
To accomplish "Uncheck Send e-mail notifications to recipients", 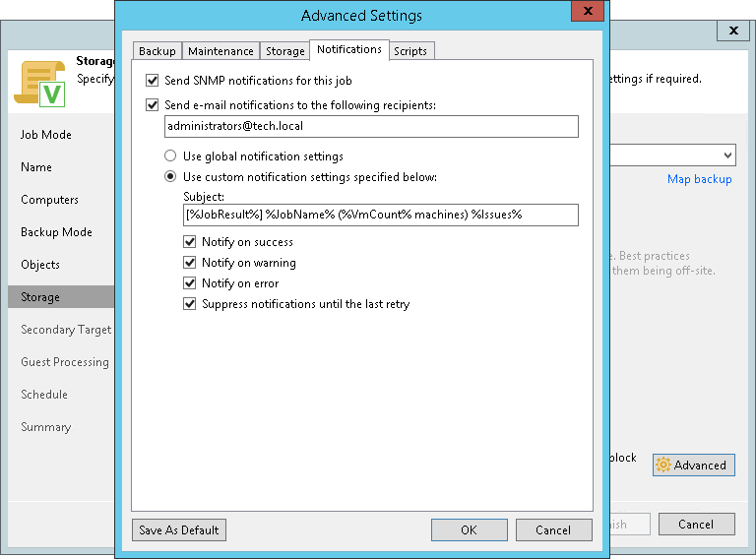I will pos(153,105).
